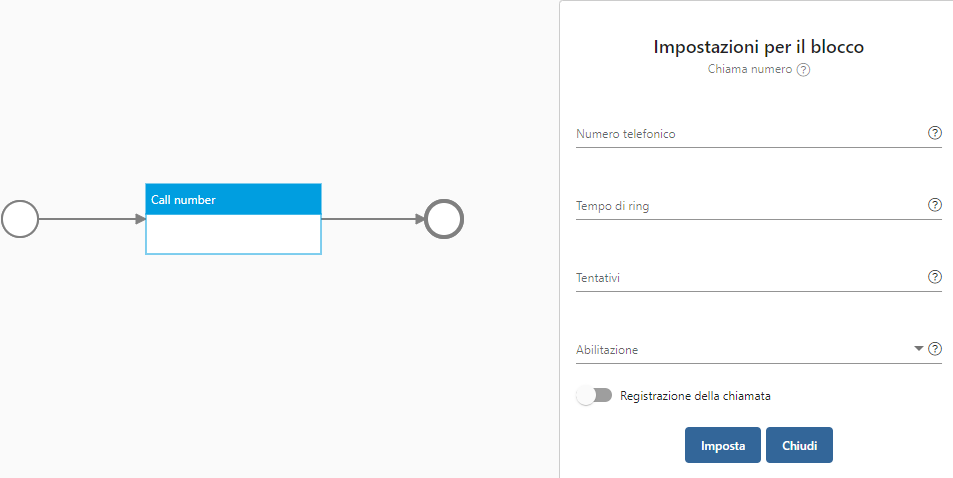Enable the Registrazione della chiamata switch
The height and width of the screenshot is (478, 953).
point(594,396)
